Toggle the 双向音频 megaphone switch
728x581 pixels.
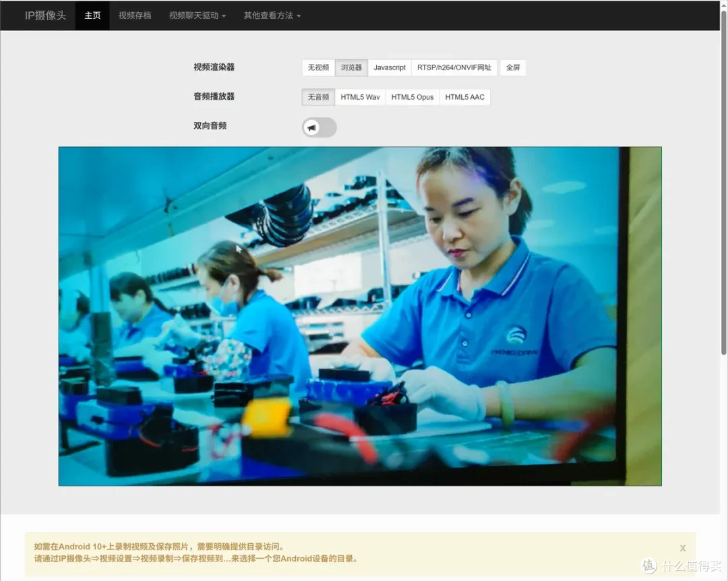click(x=320, y=127)
